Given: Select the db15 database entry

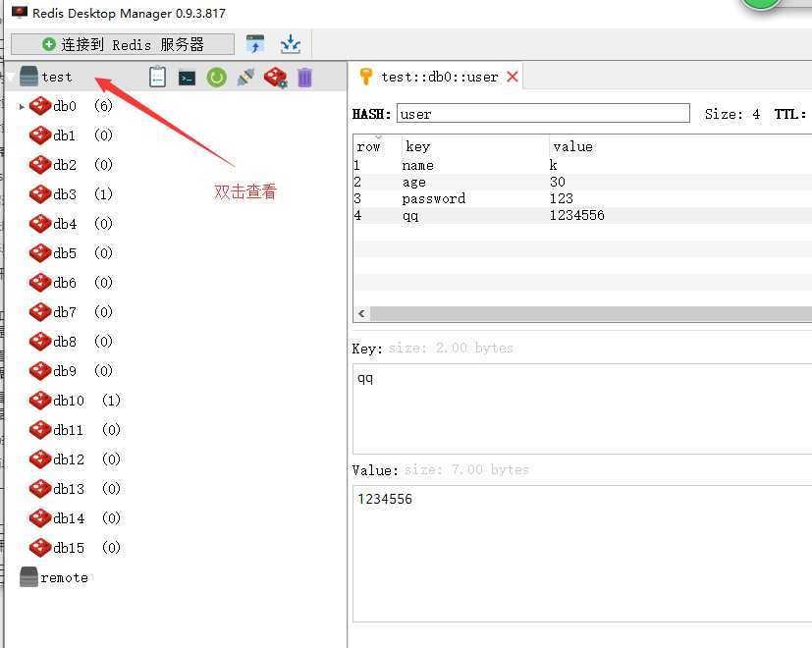Looking at the screenshot, I should coord(75,548).
